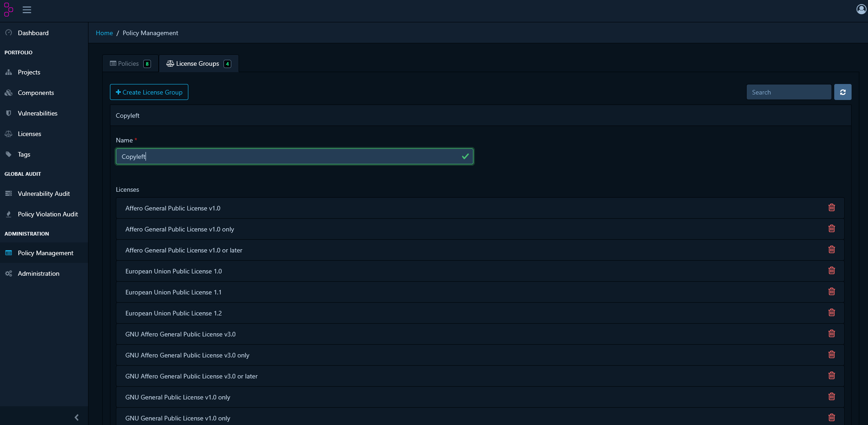Viewport: 868px width, 425px height.
Task: Select European Union Public License 1.0 text
Action: (173, 271)
